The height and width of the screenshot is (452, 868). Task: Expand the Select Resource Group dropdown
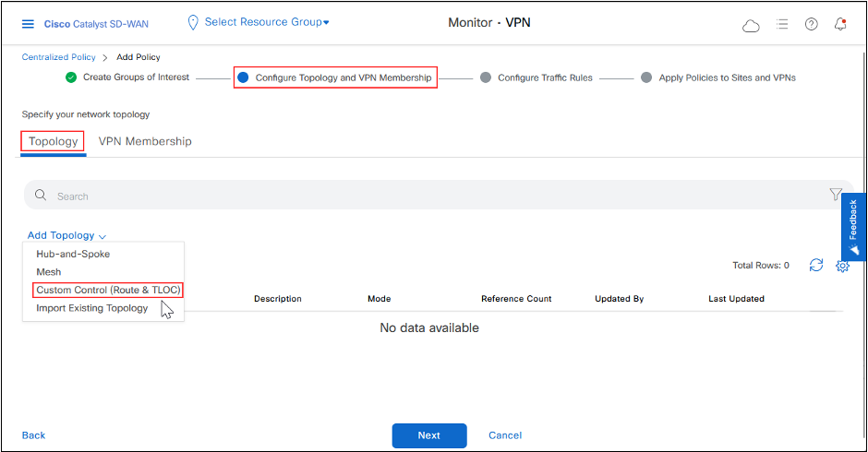click(259, 21)
